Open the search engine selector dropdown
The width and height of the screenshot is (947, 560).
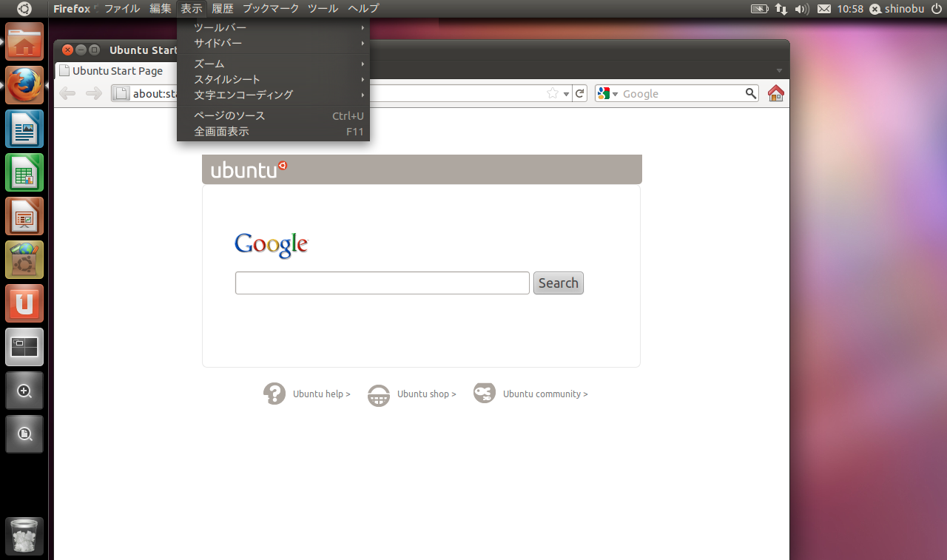click(607, 93)
